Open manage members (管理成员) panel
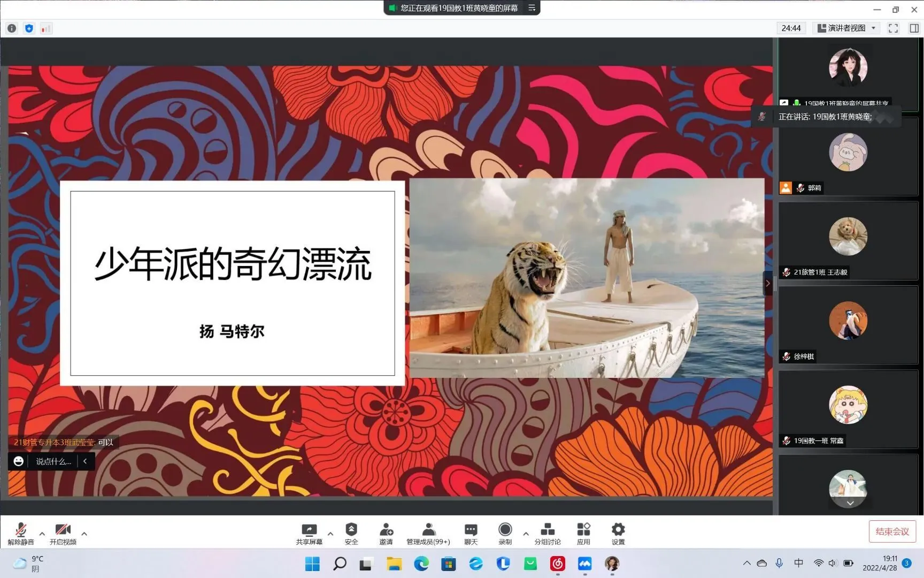 428,533
